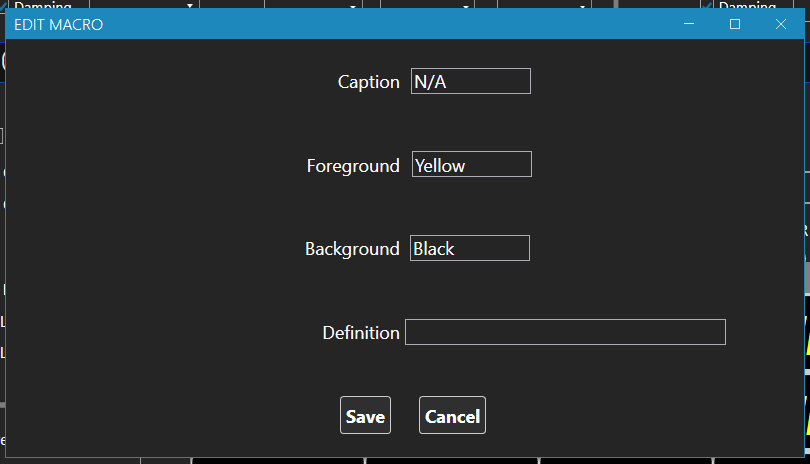Save the macro
The height and width of the screenshot is (464, 810).
coord(365,415)
